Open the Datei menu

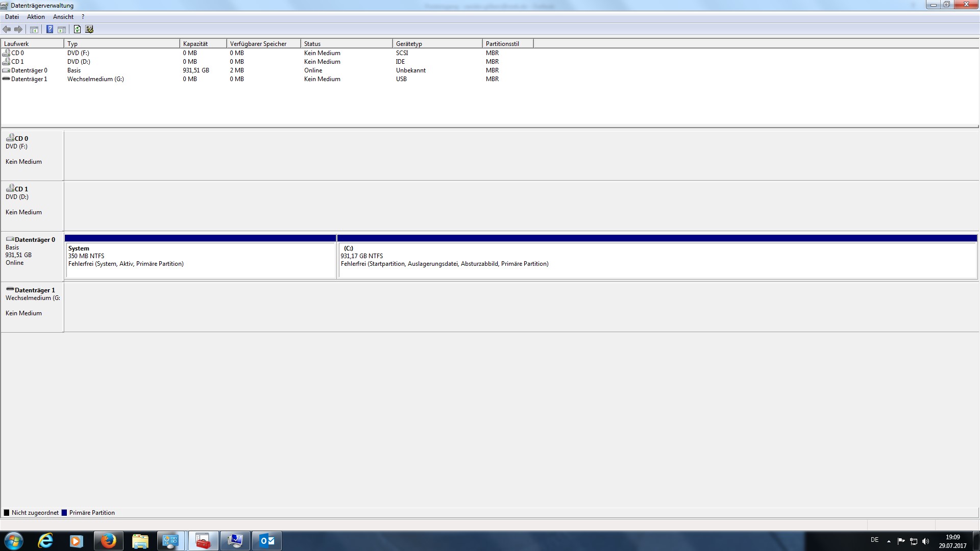pos(12,17)
